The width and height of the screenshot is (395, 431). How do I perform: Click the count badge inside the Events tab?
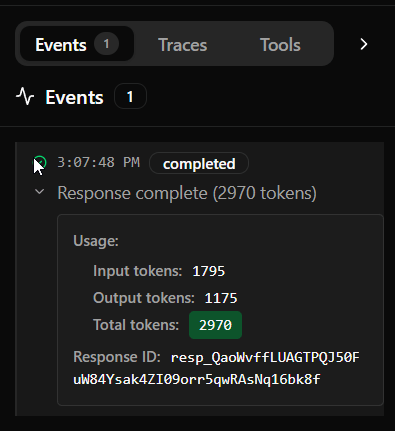point(106,44)
